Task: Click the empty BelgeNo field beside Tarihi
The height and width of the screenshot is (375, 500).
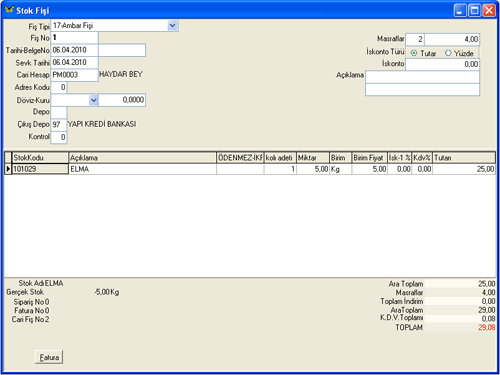Action: click(x=122, y=50)
